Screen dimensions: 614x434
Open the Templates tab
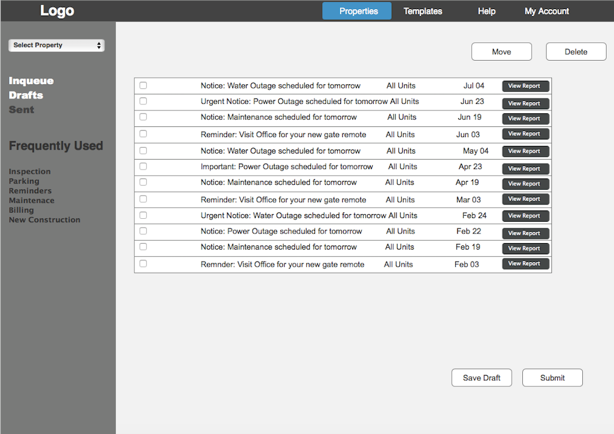coord(423,11)
